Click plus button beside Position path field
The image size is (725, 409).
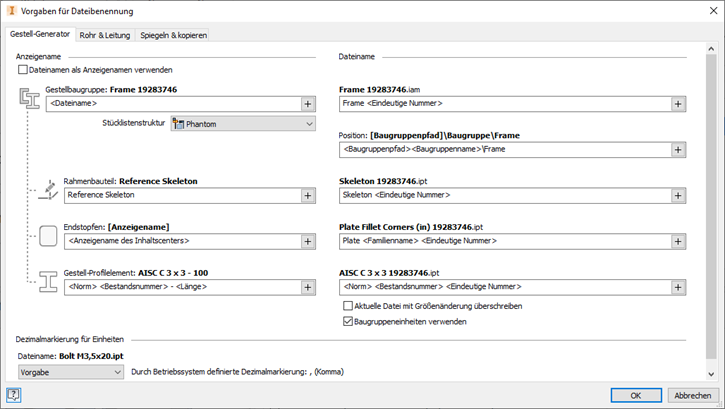tap(678, 149)
